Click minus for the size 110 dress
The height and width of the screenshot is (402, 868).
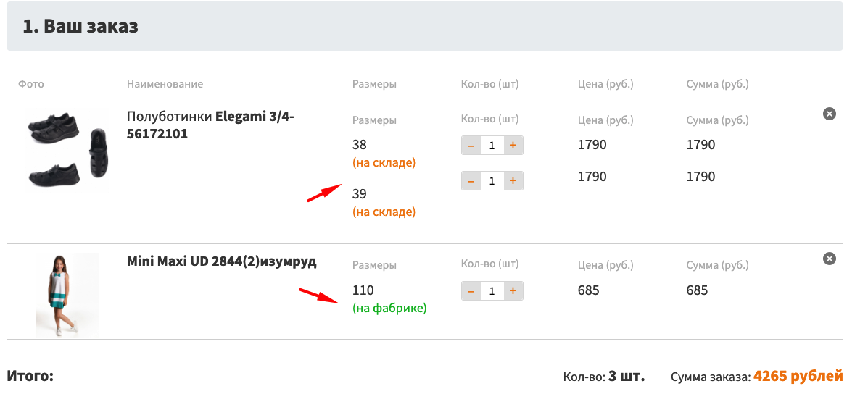tap(471, 291)
